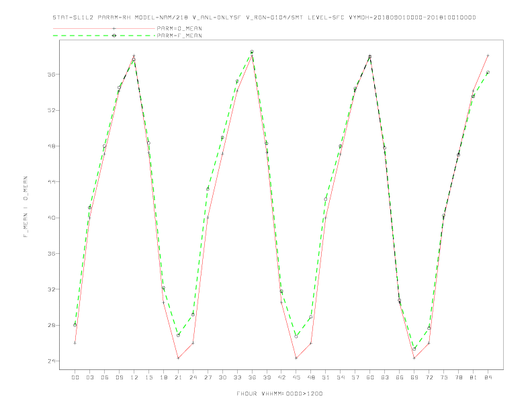The width and height of the screenshot is (532, 411).
Task: Click the x-axis tick label 69
Action: pyautogui.click(x=414, y=377)
